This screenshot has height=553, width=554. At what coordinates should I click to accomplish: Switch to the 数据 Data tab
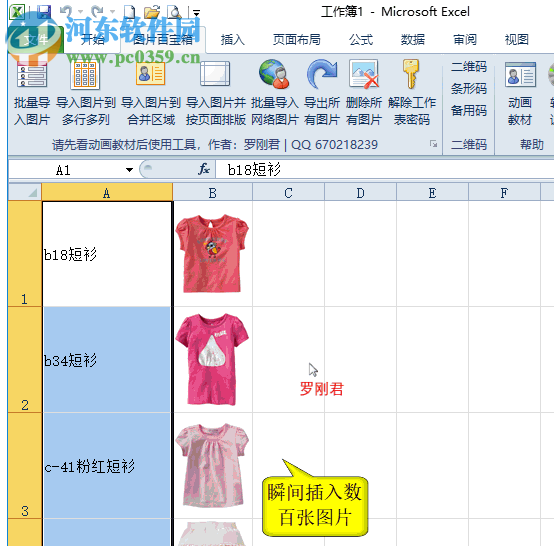(412, 40)
